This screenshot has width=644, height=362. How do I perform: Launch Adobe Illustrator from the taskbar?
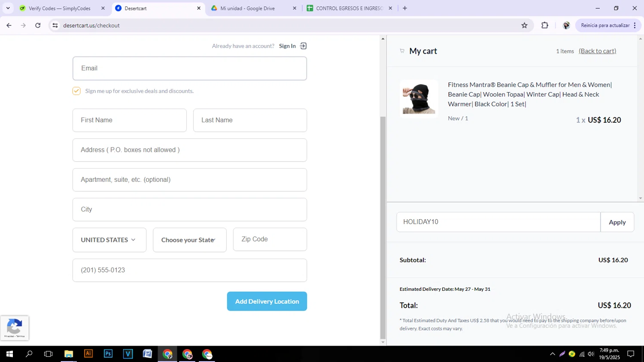88,354
